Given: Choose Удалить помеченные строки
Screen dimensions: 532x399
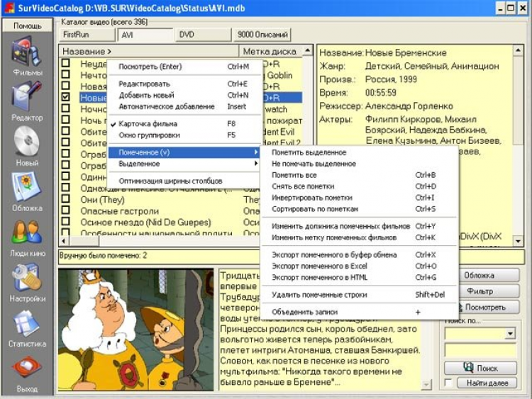Looking at the screenshot, I should pyautogui.click(x=359, y=295).
